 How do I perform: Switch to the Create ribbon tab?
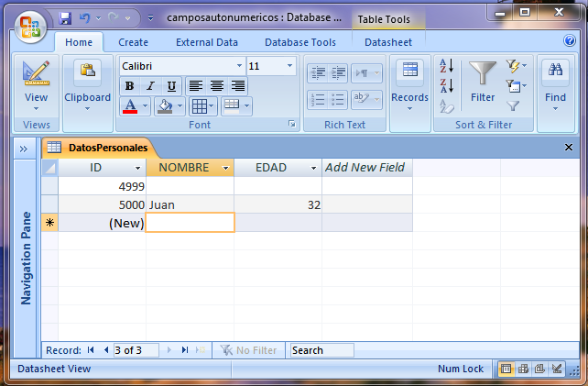coord(133,42)
